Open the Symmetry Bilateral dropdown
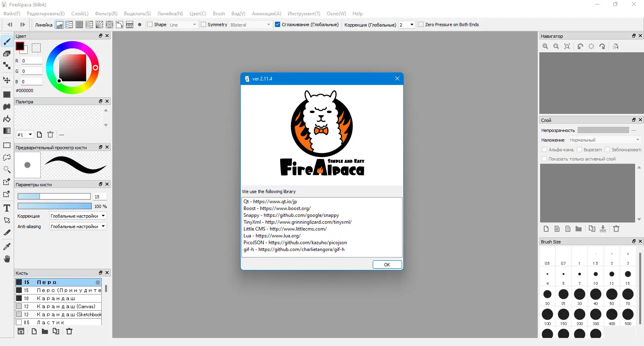 tap(250, 25)
